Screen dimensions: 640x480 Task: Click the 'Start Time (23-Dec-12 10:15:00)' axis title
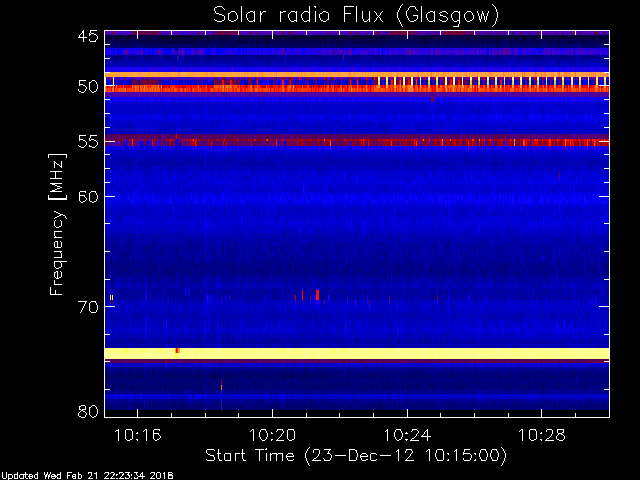click(356, 456)
